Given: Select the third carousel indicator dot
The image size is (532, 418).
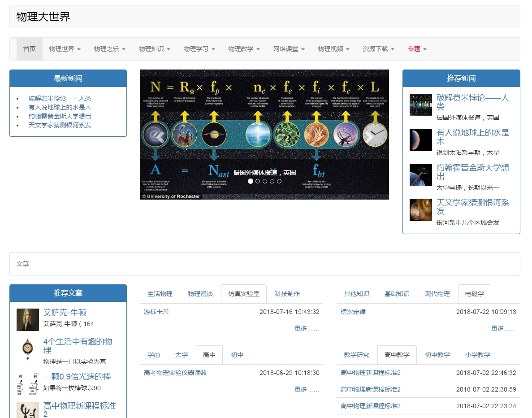Looking at the screenshot, I should 265,181.
